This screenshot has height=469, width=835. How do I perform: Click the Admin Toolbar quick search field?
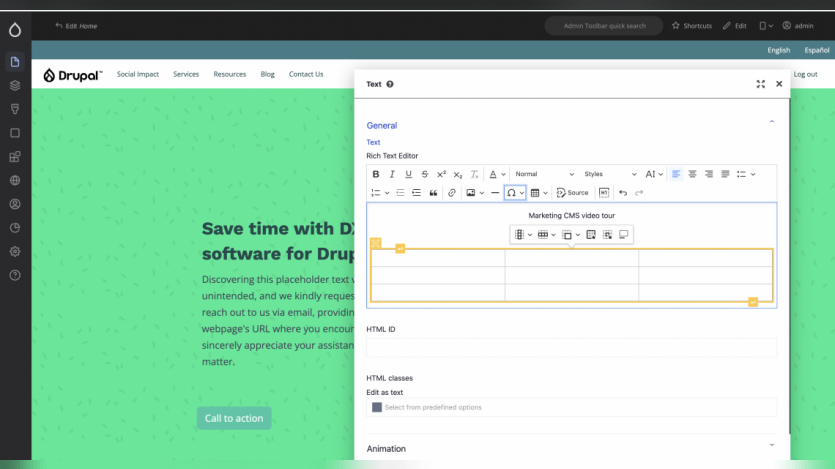click(604, 26)
